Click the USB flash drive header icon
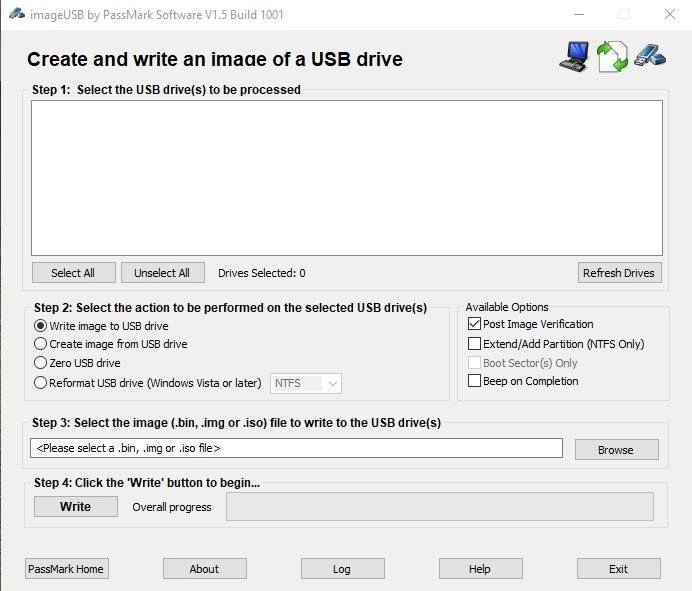This screenshot has height=591, width=692. click(x=650, y=56)
